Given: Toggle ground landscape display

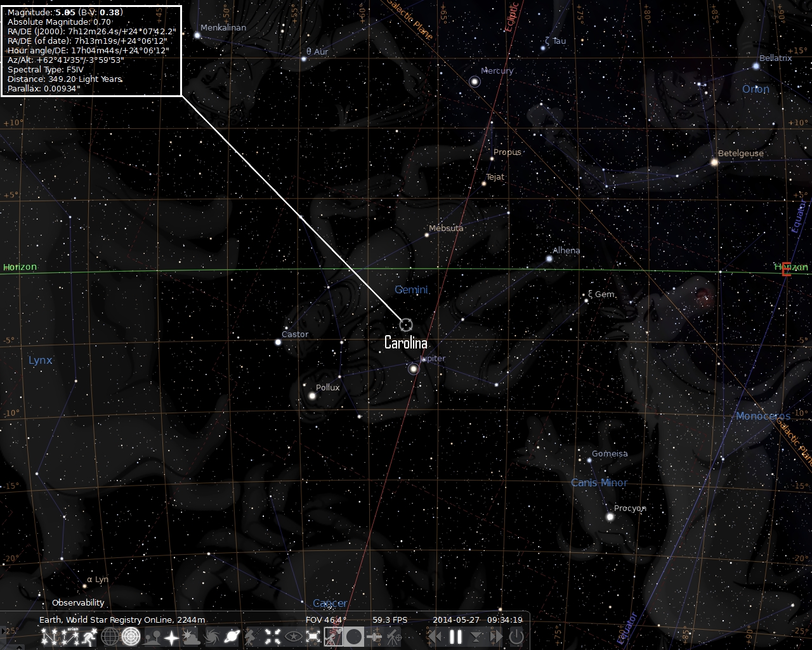Looking at the screenshot, I should (x=151, y=637).
